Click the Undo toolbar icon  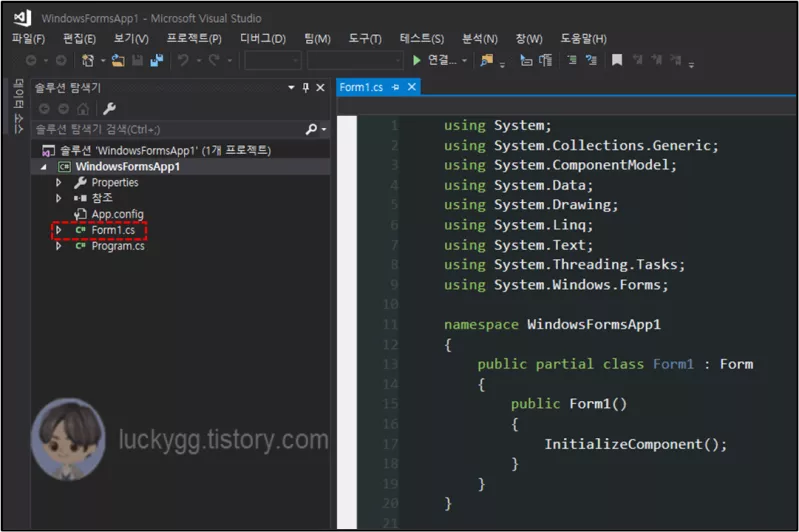pyautogui.click(x=183, y=61)
